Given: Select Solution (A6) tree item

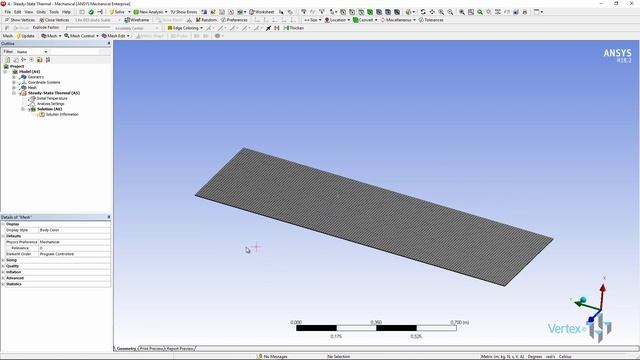Looking at the screenshot, I should coord(49,109).
